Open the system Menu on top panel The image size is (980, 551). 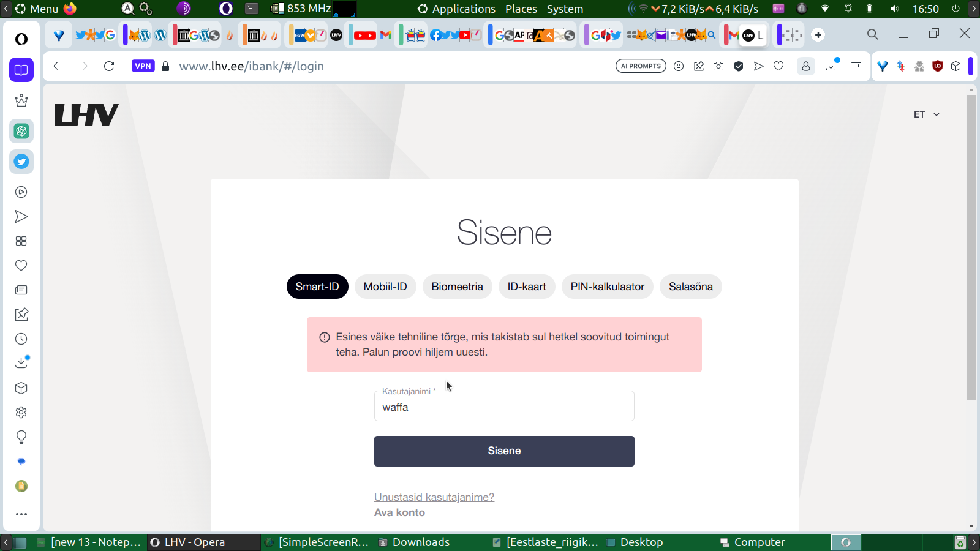point(37,9)
